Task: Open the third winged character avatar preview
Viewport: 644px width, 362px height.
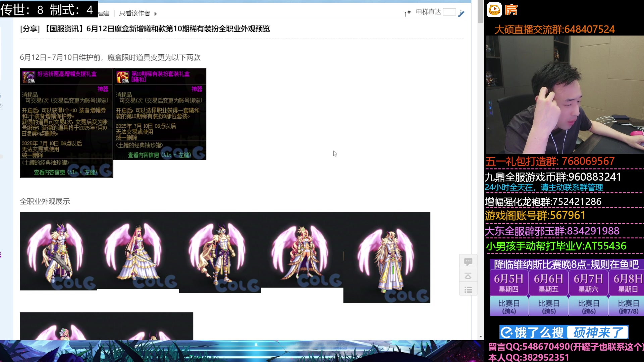Action: click(x=220, y=252)
